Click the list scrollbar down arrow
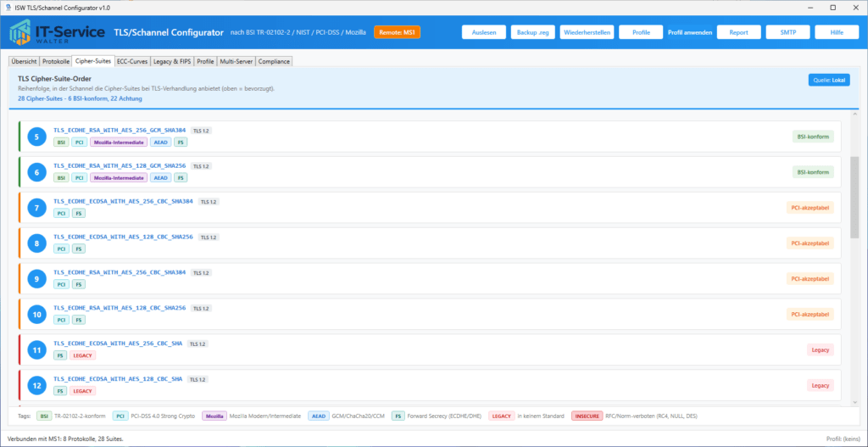This screenshot has width=868, height=447. click(854, 401)
